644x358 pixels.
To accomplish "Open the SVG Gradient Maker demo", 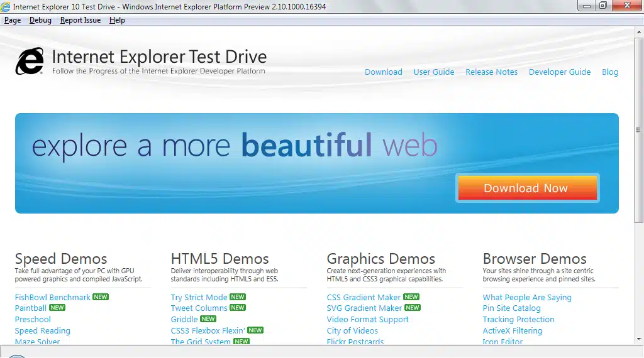I will tap(364, 308).
